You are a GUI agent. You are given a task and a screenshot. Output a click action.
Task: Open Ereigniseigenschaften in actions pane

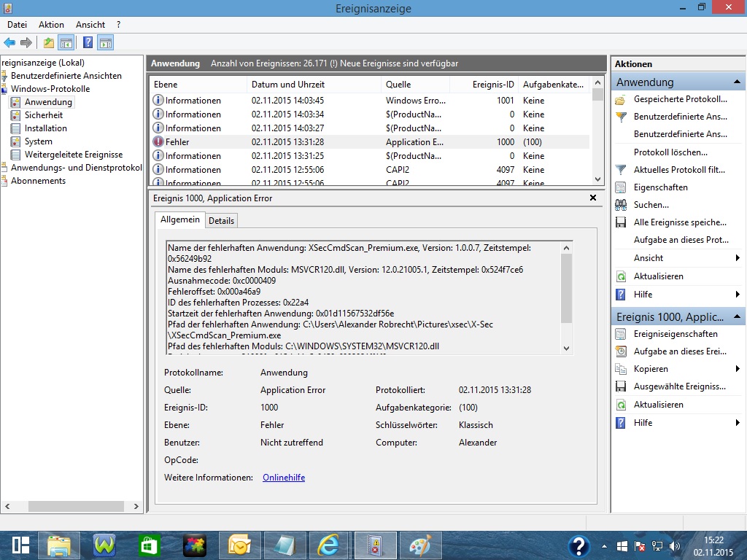(675, 334)
